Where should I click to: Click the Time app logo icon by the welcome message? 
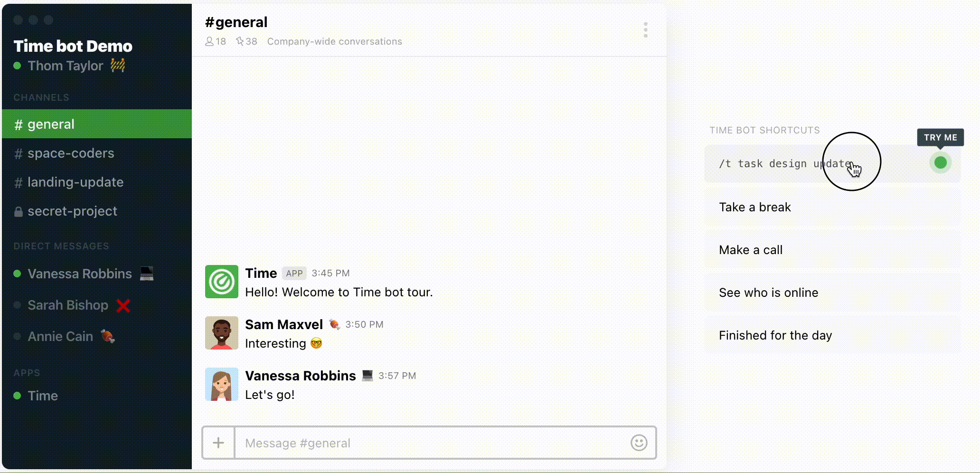point(221,282)
